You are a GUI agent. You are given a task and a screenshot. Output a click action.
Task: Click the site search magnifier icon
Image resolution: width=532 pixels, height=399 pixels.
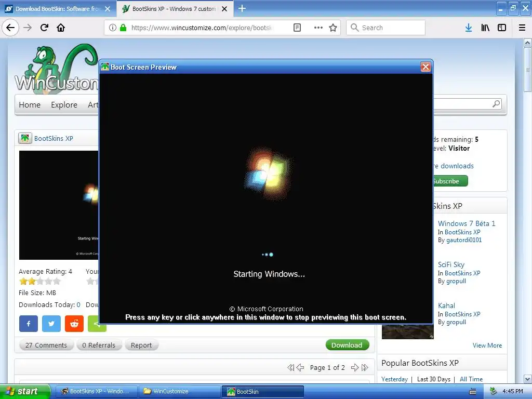496,104
